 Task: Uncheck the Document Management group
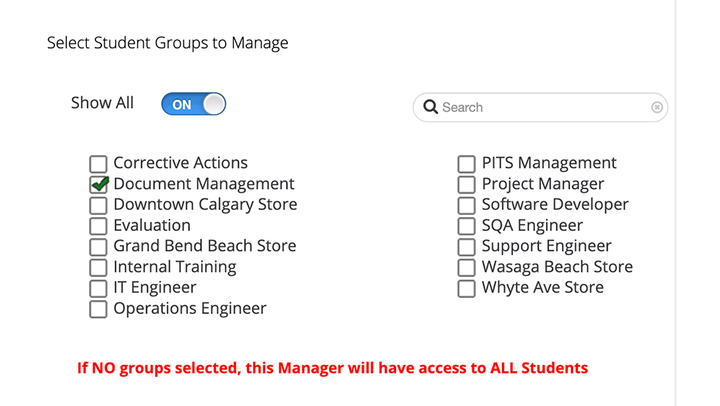(98, 184)
